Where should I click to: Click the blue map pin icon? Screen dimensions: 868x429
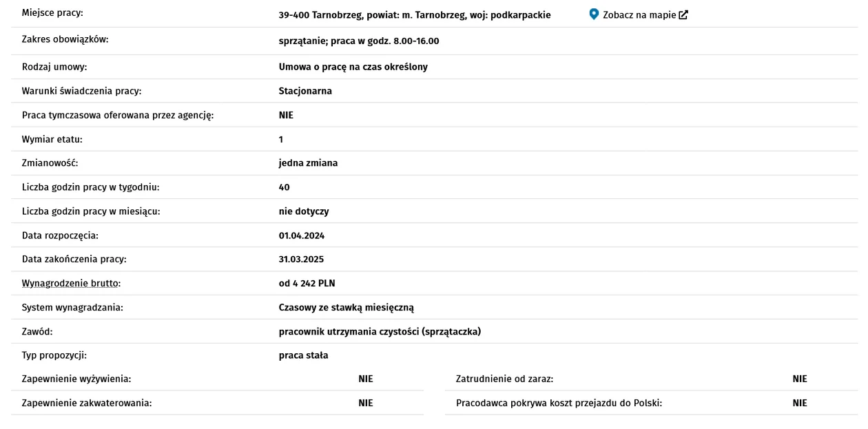click(595, 14)
